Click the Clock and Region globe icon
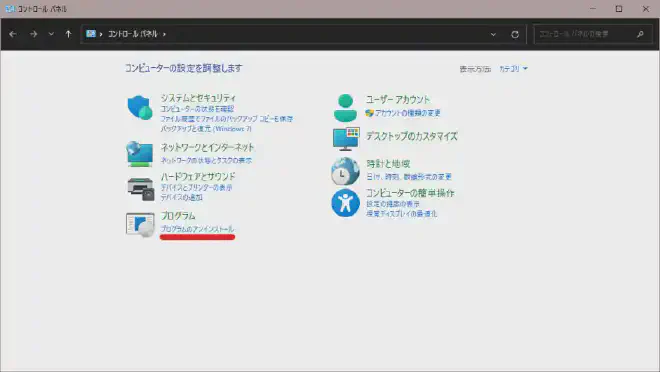660x372 pixels. (345, 171)
